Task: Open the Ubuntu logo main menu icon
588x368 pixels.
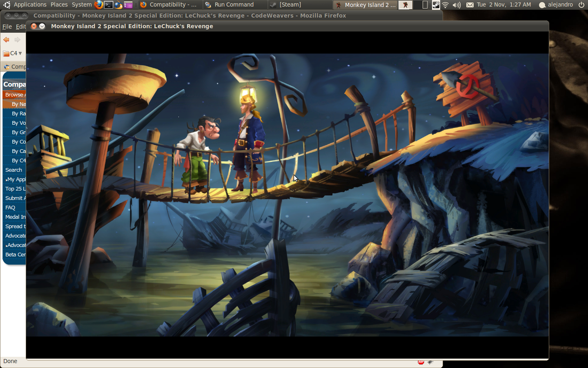Action: (x=7, y=5)
